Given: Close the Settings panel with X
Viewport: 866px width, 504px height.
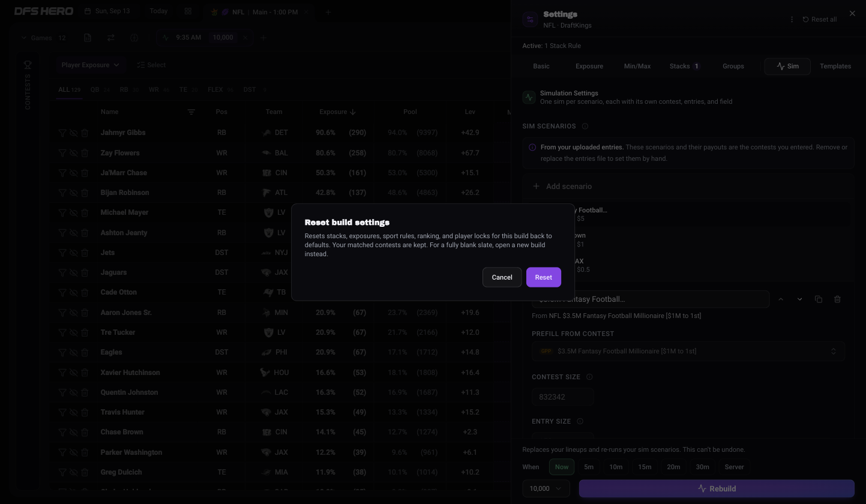Looking at the screenshot, I should (852, 13).
